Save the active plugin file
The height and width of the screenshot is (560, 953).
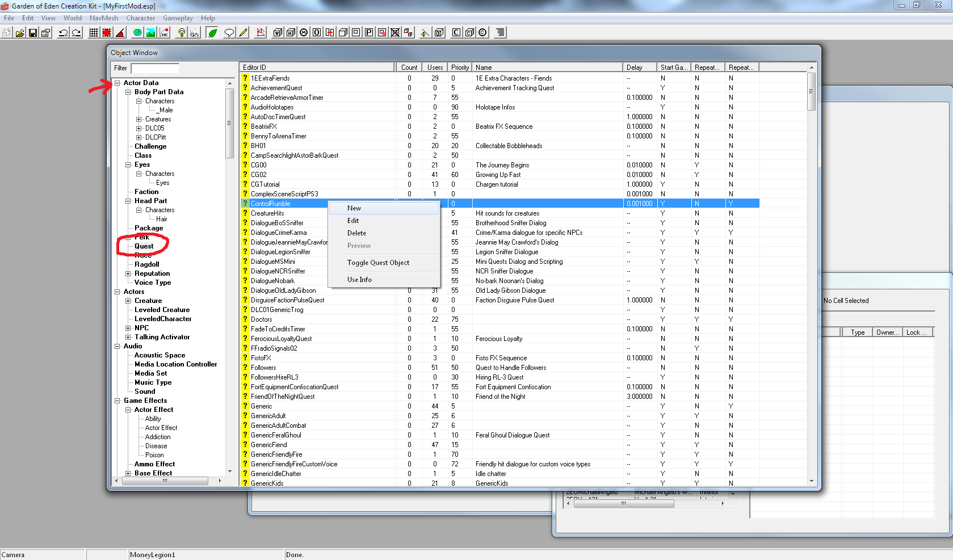(x=32, y=32)
